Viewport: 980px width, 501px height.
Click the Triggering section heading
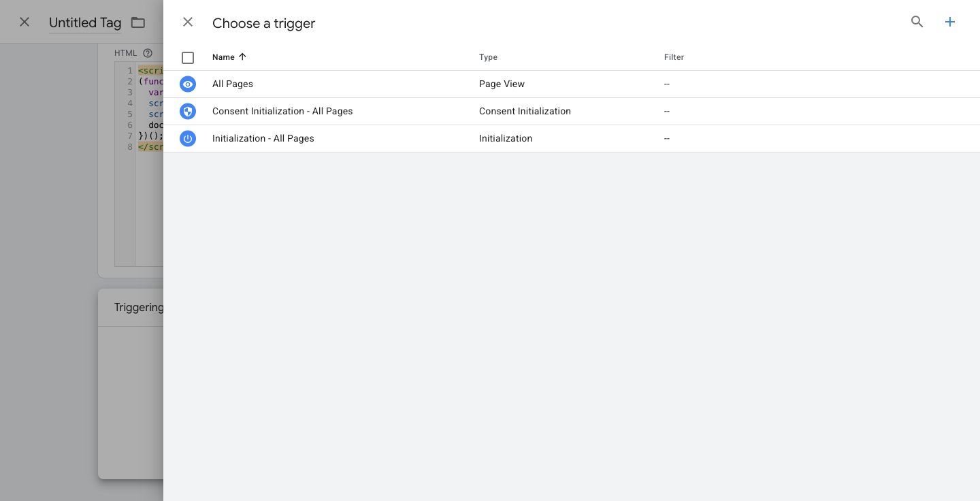click(139, 308)
